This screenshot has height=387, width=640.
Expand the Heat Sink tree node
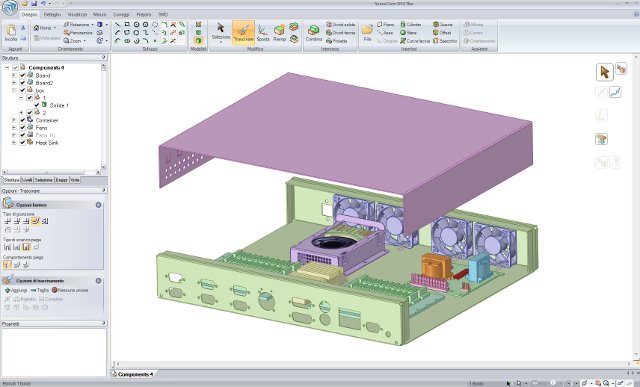(14, 142)
